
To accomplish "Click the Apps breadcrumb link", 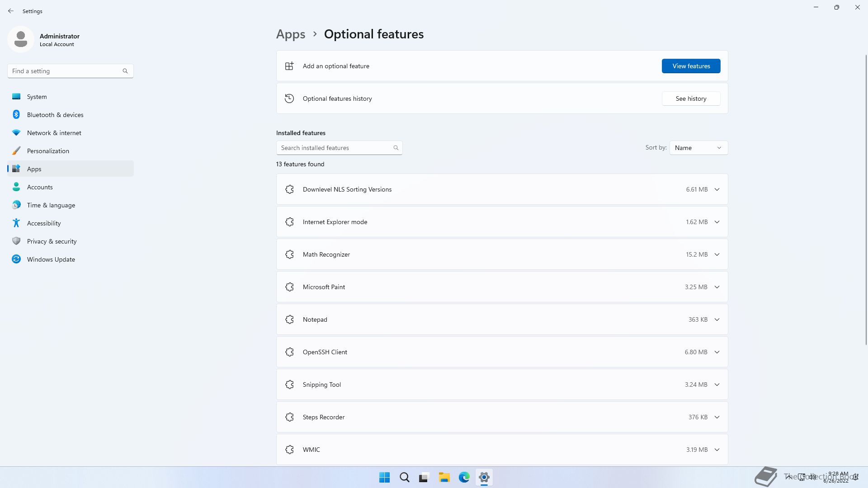I will 291,34.
